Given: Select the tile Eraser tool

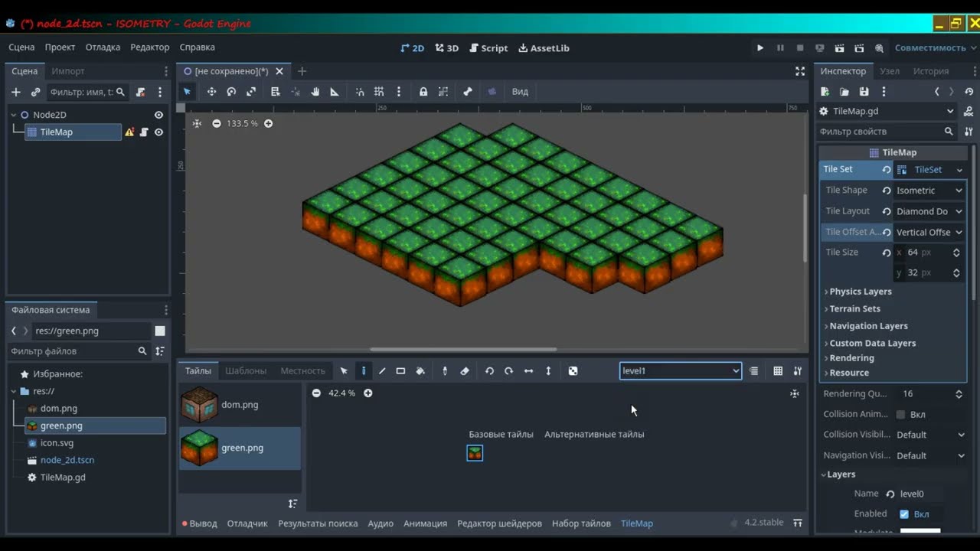Looking at the screenshot, I should click(464, 370).
